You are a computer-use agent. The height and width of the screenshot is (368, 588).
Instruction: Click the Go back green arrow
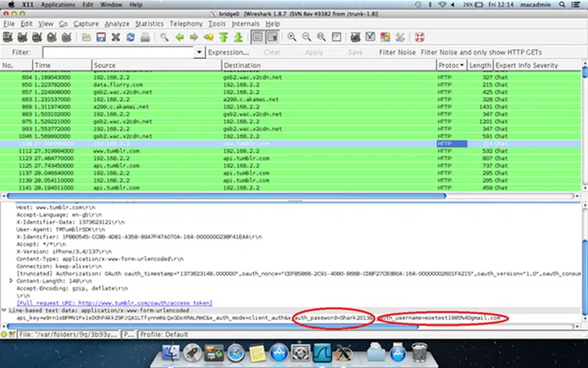(x=180, y=37)
